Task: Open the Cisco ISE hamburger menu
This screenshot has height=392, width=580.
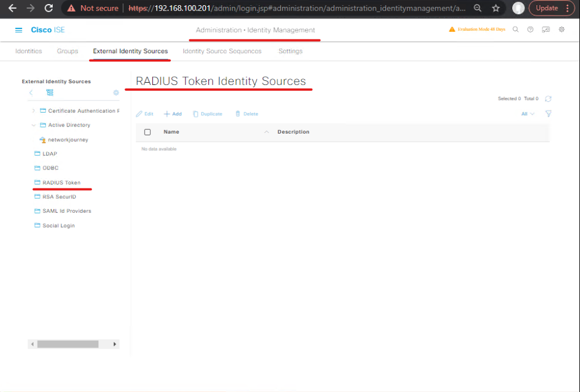Action: (x=19, y=30)
